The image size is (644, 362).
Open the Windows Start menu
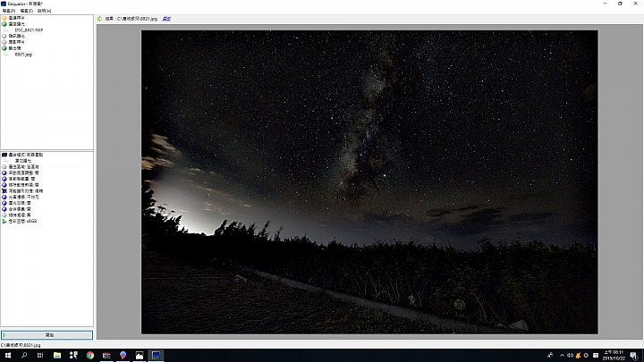click(x=8, y=356)
